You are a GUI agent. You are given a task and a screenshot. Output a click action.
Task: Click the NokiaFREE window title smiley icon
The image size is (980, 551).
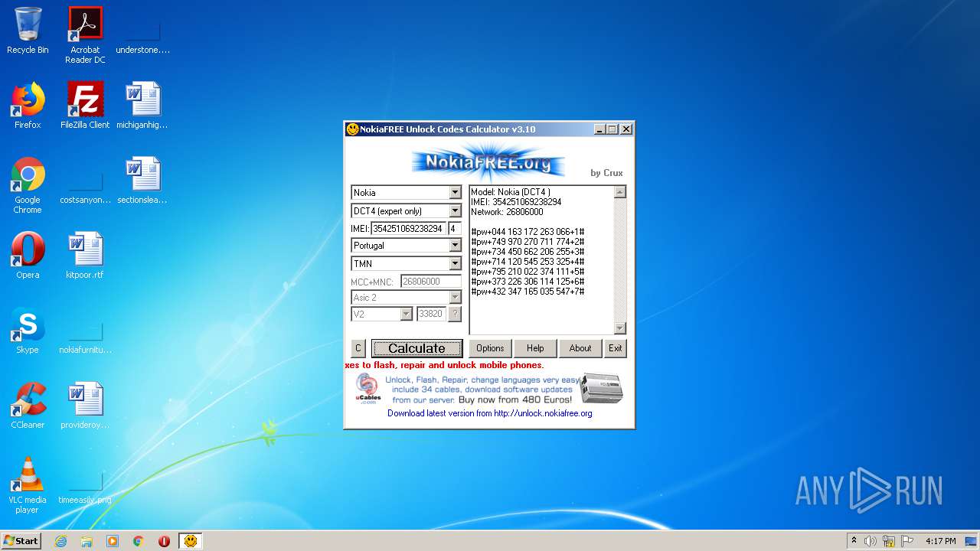pyautogui.click(x=352, y=129)
